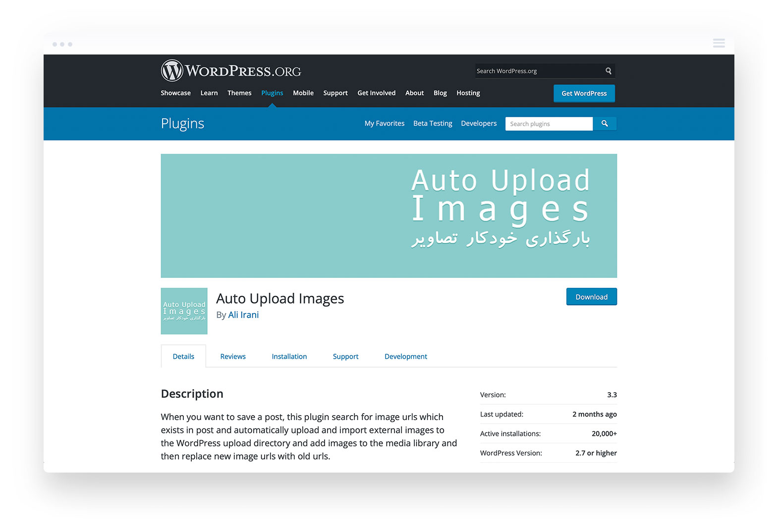
Task: Focus the Search plugins input
Action: [549, 124]
